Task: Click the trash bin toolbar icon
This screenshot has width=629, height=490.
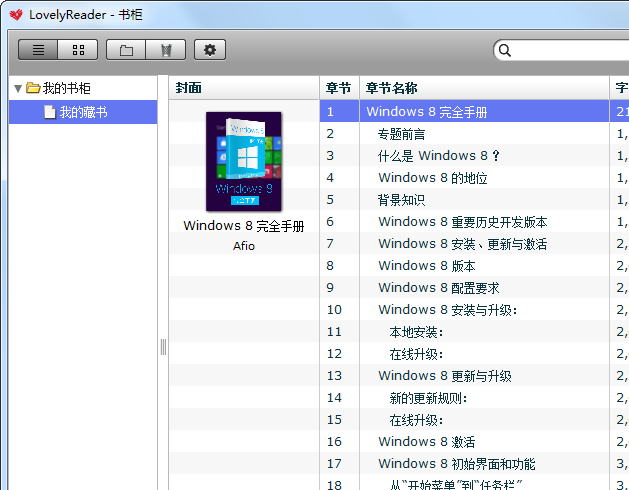Action: (x=165, y=50)
